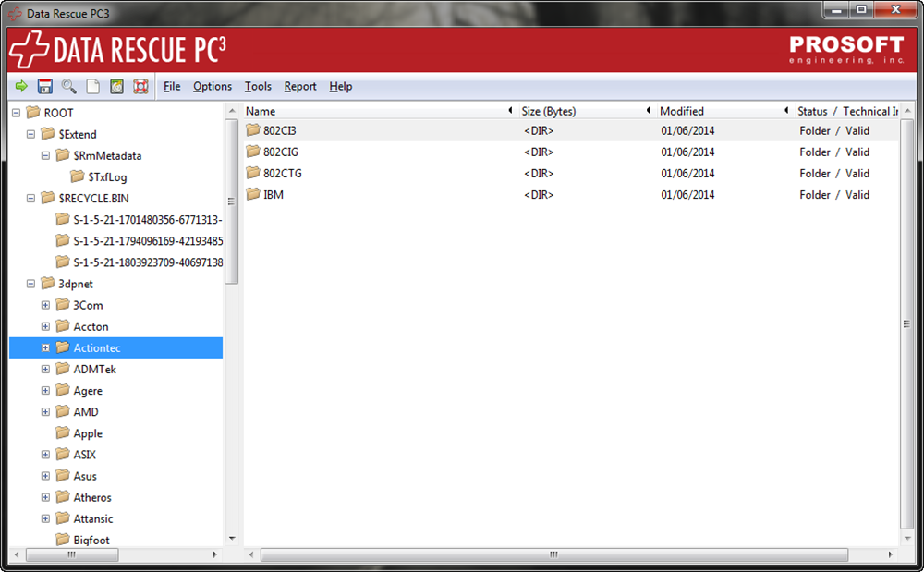Click the file list scroll right arrow
This screenshot has width=924, height=572.
click(x=890, y=554)
